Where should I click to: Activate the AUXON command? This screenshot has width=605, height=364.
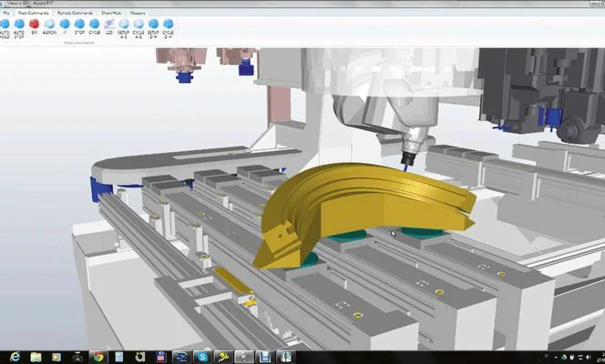click(x=49, y=25)
